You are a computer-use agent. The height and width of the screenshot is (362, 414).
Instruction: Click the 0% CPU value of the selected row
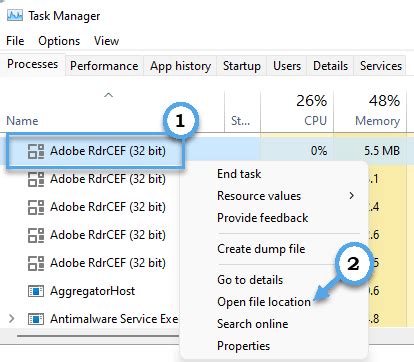(x=319, y=151)
